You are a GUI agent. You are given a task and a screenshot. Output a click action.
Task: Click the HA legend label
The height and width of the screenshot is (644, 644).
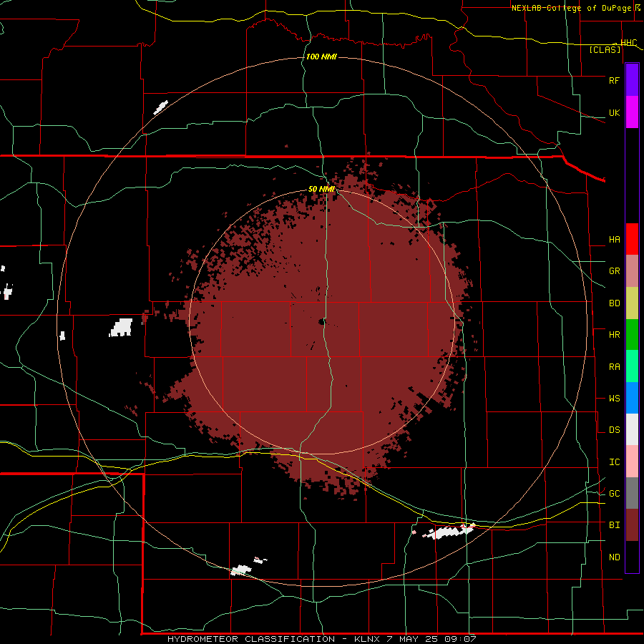[614, 240]
